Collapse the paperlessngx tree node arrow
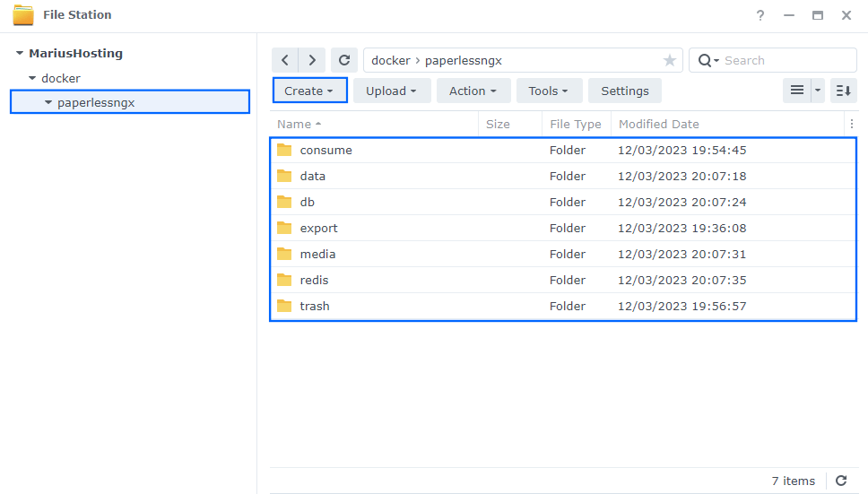The height and width of the screenshot is (494, 868). (48, 102)
